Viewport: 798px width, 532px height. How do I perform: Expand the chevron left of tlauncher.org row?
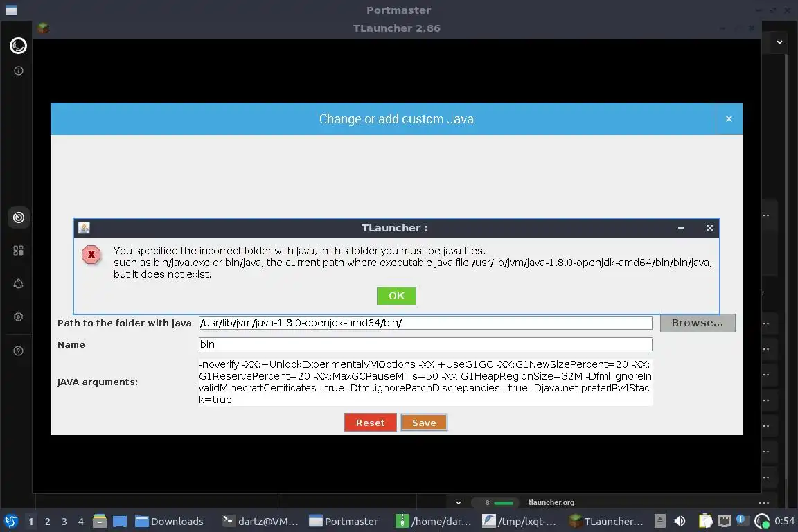coord(458,502)
